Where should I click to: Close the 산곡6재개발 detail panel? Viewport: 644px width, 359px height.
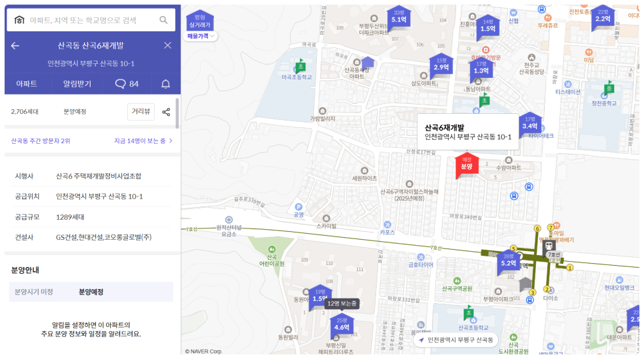coord(167,45)
